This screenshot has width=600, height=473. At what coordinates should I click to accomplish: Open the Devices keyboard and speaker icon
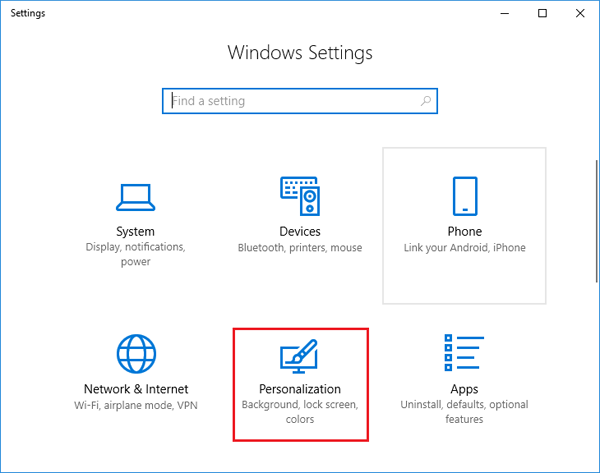(x=300, y=196)
